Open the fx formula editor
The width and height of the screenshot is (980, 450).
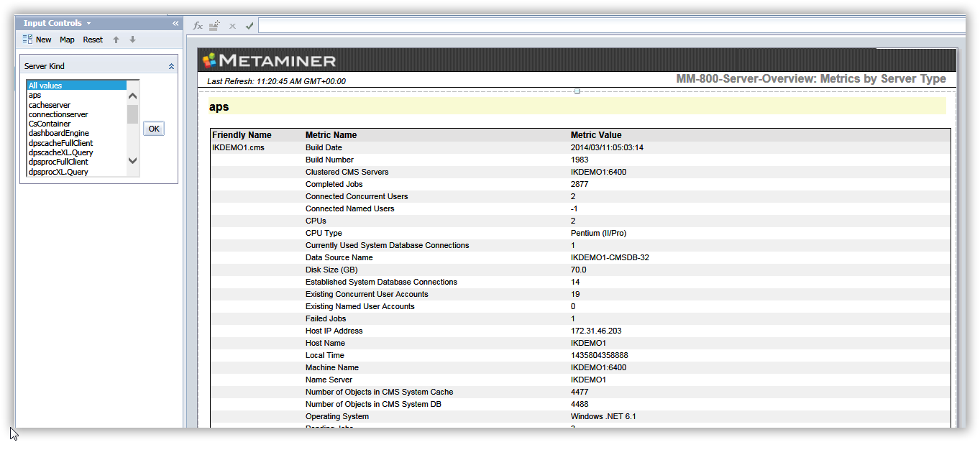tap(198, 25)
